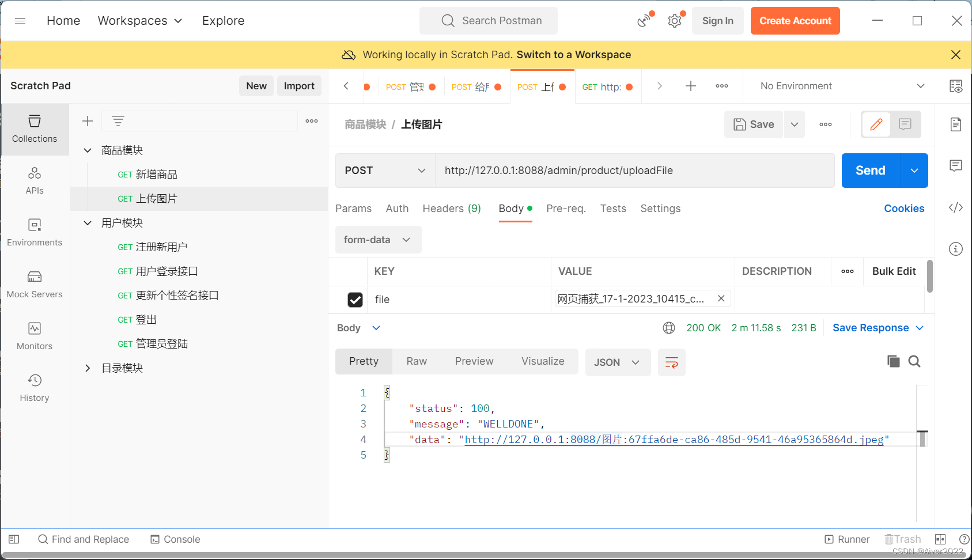
Task: Open the code snippet icon
Action: click(956, 207)
